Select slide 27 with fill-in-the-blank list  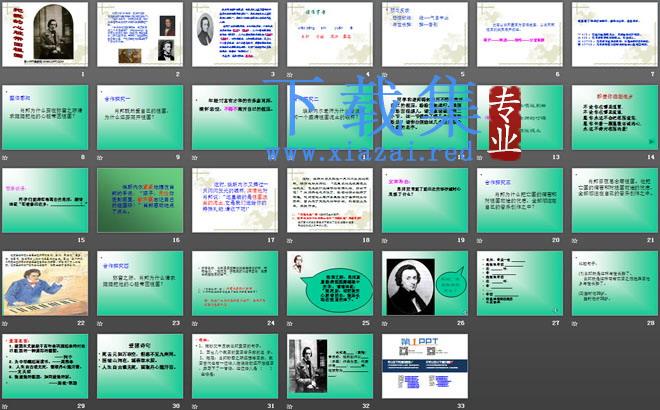(x=520, y=283)
